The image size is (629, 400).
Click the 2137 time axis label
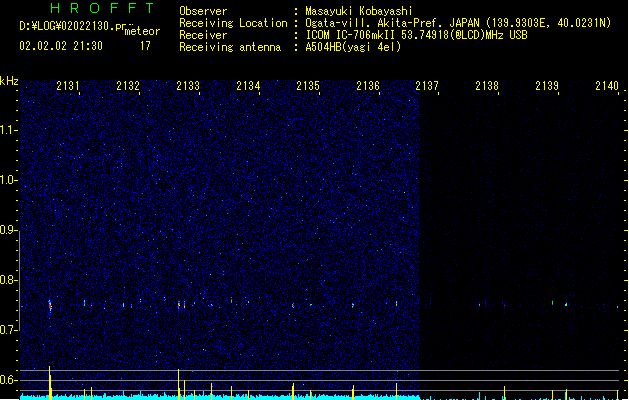pyautogui.click(x=427, y=86)
